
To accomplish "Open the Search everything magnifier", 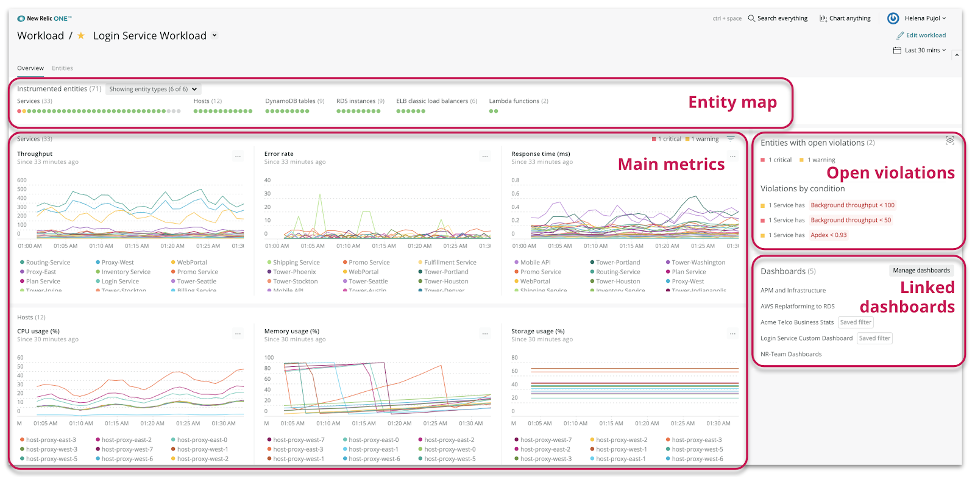I will pyautogui.click(x=751, y=19).
